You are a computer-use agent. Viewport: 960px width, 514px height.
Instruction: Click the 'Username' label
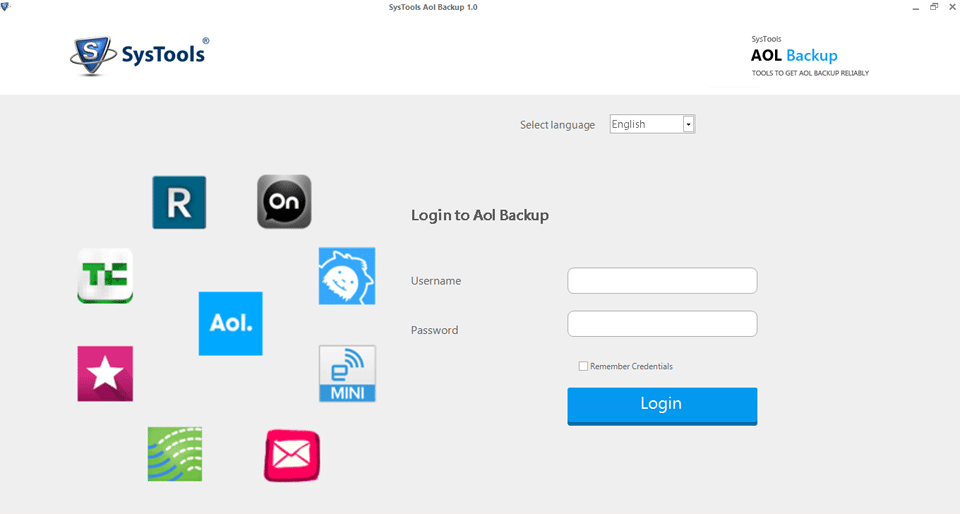point(436,281)
